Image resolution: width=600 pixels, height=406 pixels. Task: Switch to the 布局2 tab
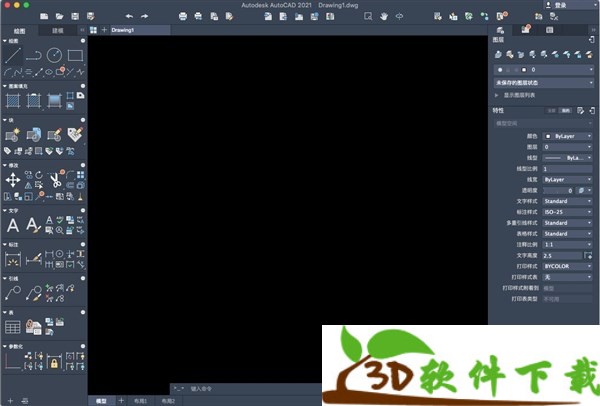pos(168,401)
